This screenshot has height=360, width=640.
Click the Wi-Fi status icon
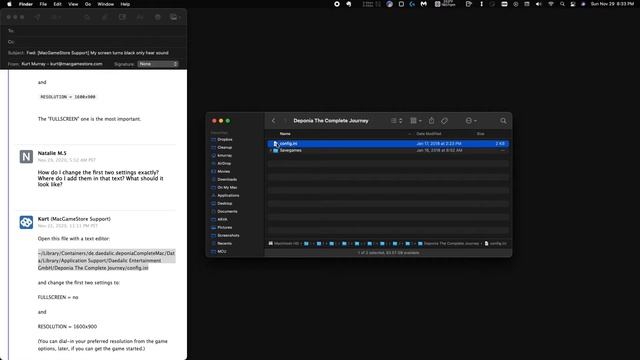click(x=551, y=4)
